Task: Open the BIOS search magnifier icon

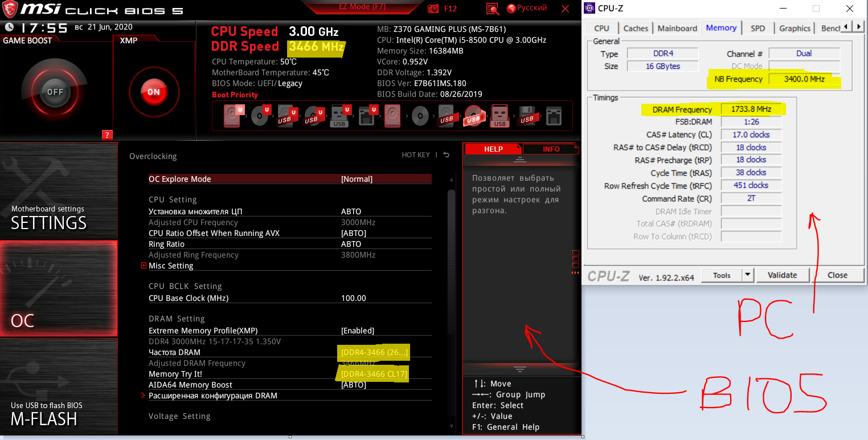Action: pyautogui.click(x=493, y=9)
